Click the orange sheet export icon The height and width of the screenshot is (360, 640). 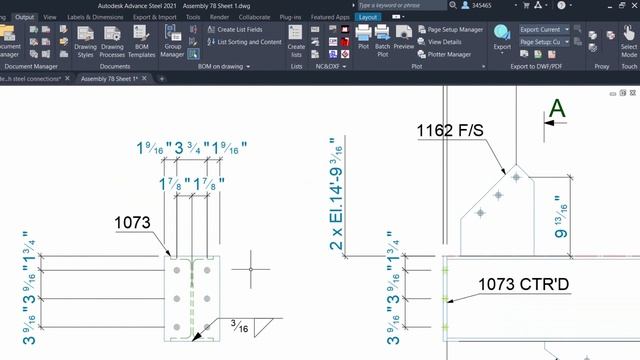click(551, 54)
